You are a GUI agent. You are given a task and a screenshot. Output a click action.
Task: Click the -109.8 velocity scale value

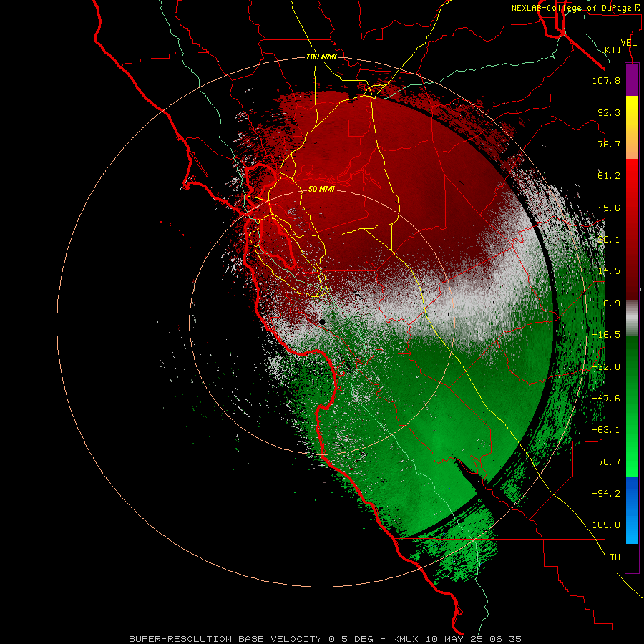(x=604, y=525)
